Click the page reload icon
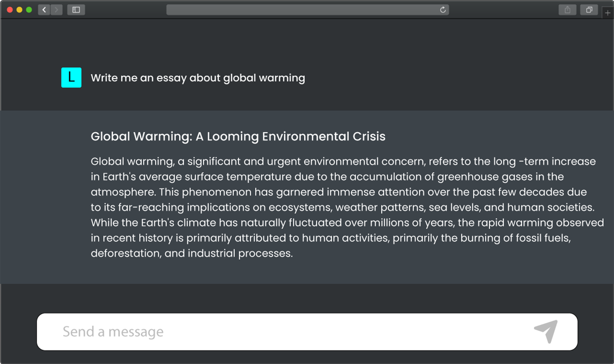Screen dimensions: 614x364 tap(443, 10)
